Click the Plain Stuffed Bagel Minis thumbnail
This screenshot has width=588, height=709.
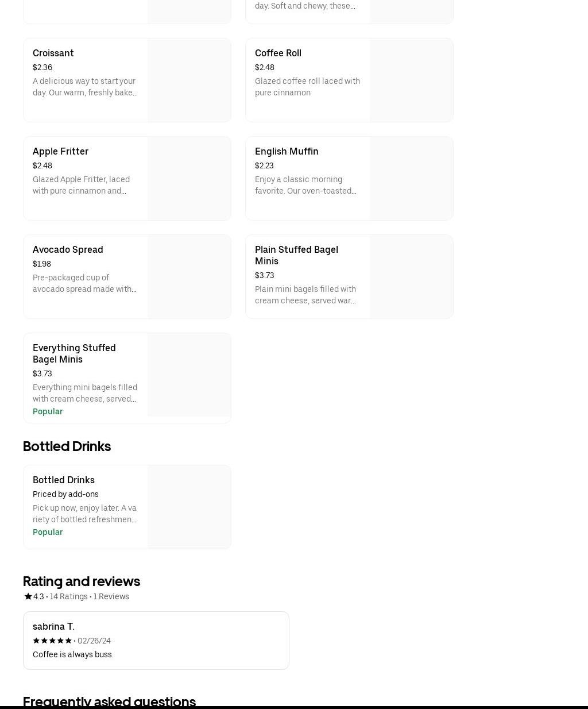coord(411,276)
